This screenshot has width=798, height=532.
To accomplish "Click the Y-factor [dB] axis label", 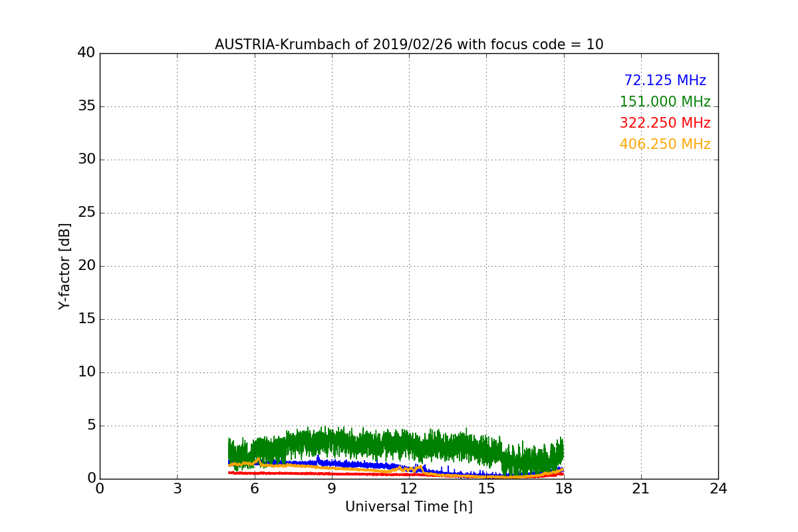I will [x=65, y=266].
